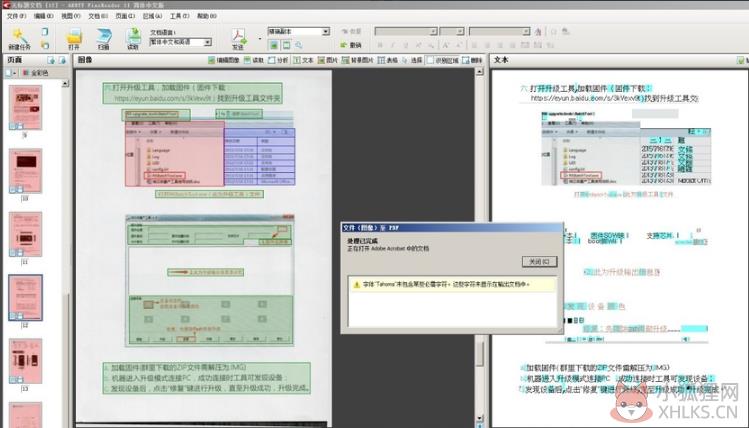Select page 12 thumbnail
This screenshot has width=749, height=428.
click(x=25, y=298)
